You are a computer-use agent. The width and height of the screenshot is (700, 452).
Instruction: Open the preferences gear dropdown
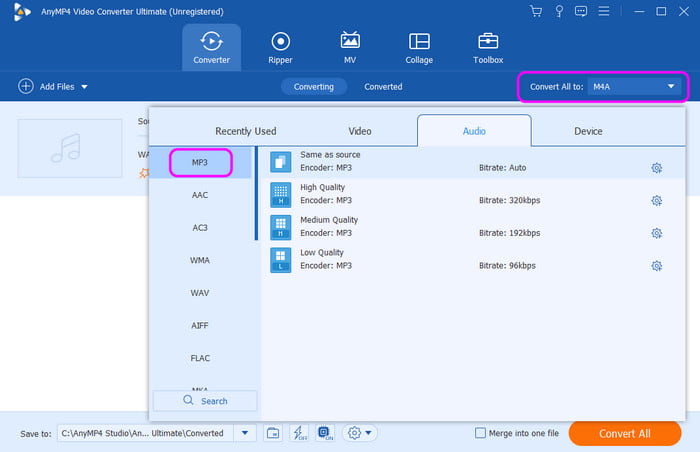click(359, 433)
